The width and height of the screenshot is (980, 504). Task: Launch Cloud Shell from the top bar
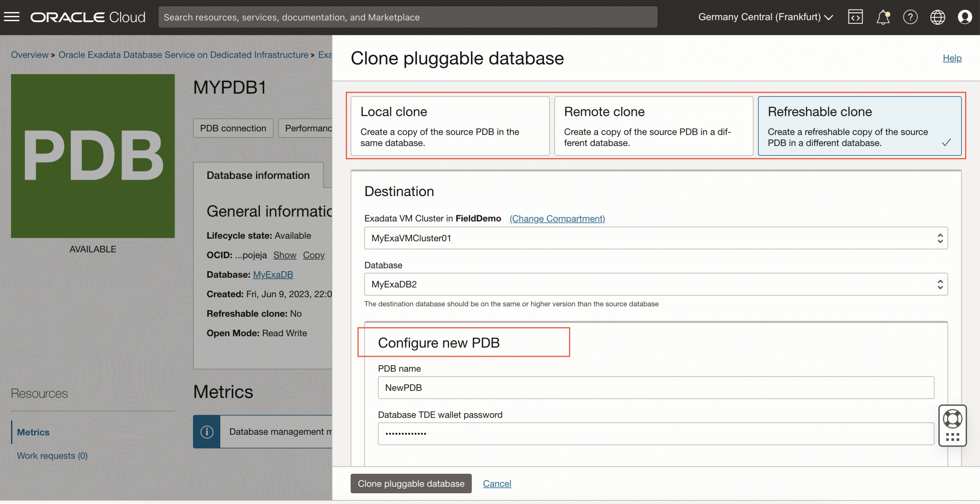click(855, 17)
